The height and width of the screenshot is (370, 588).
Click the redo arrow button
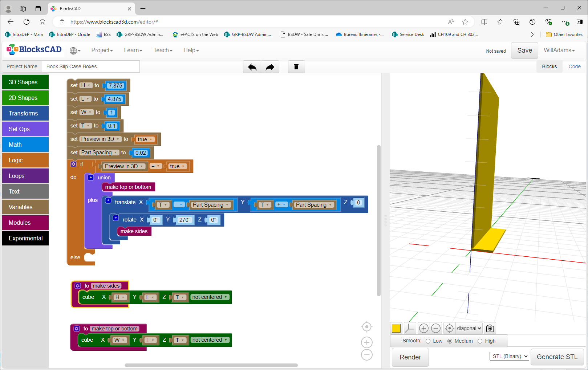pyautogui.click(x=270, y=67)
